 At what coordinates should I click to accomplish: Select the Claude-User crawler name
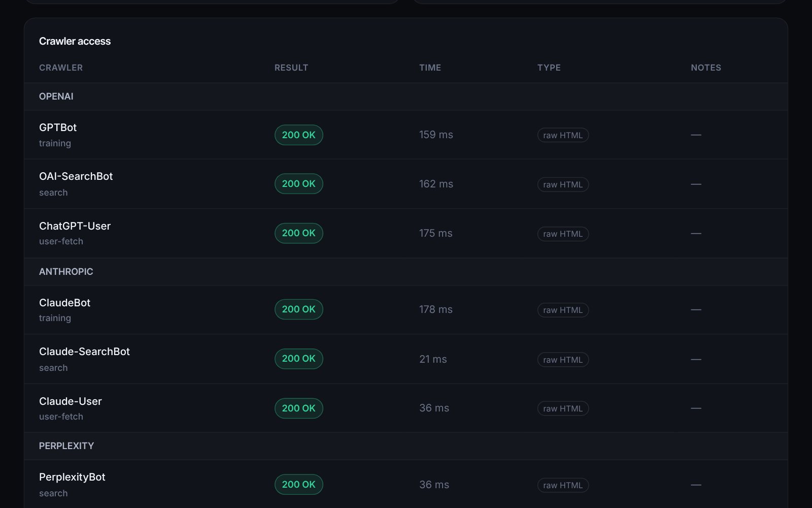71,401
